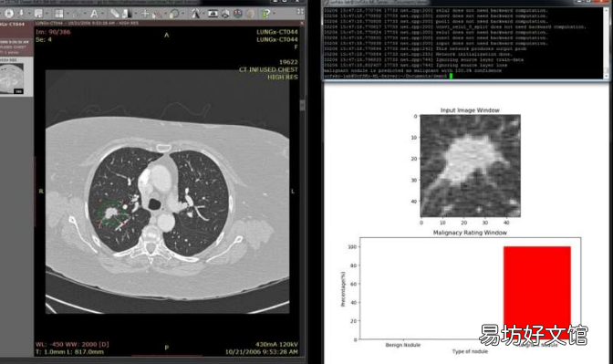Image resolution: width=613 pixels, height=364 pixels.
Task: Click the crosshair plus tool
Action: point(145,14)
